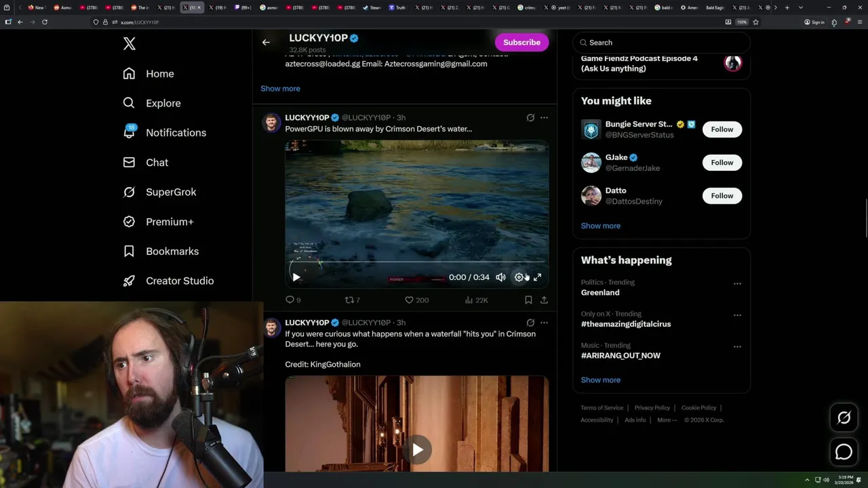Open video settings gear on the water video
The image size is (868, 488).
tap(519, 277)
